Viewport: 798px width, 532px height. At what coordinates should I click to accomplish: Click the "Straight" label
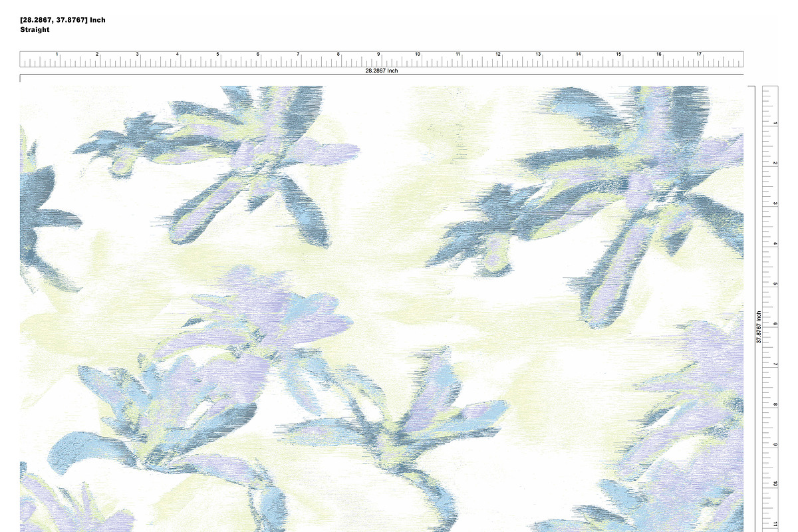[x=35, y=30]
